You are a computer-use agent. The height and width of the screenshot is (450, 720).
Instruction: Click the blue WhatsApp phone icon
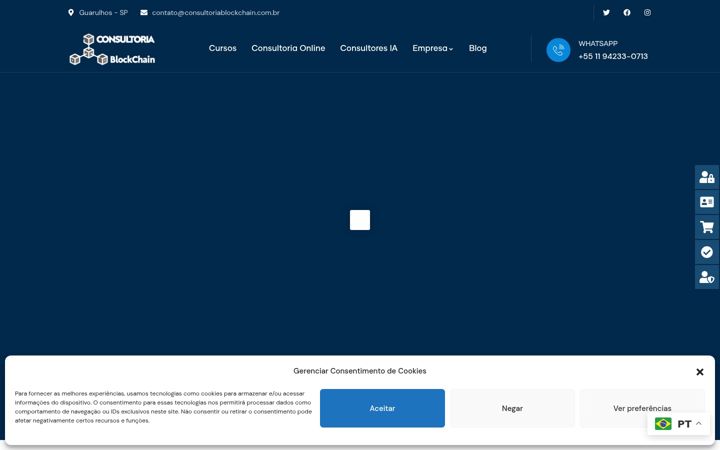click(558, 50)
